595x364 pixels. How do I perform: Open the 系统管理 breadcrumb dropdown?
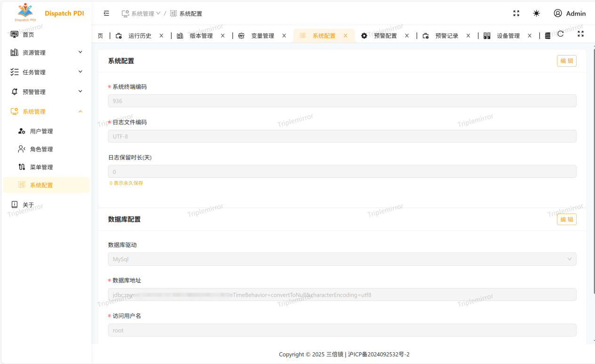click(141, 14)
